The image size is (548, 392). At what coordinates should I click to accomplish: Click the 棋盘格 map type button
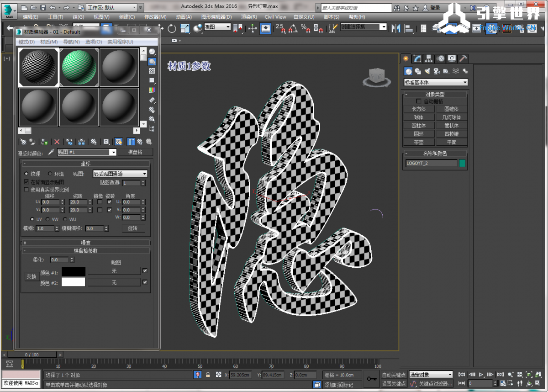[x=135, y=152]
